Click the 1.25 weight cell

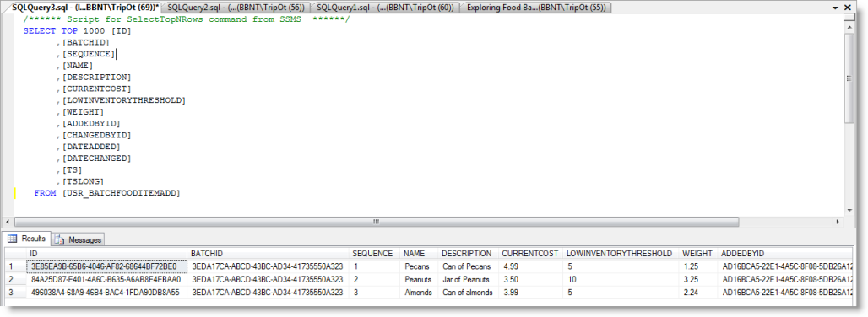click(x=698, y=266)
